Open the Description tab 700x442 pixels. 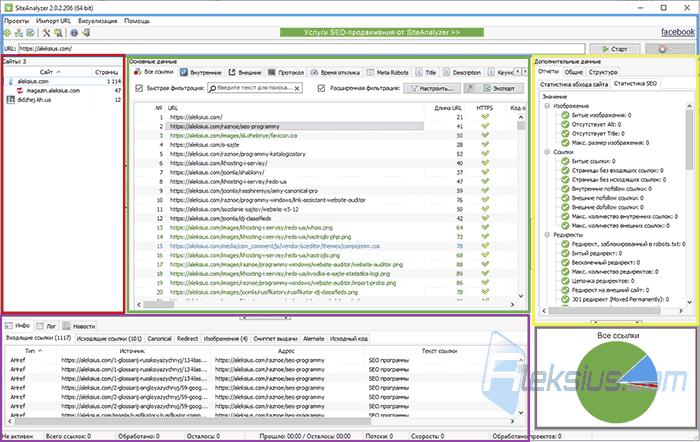pos(462,72)
